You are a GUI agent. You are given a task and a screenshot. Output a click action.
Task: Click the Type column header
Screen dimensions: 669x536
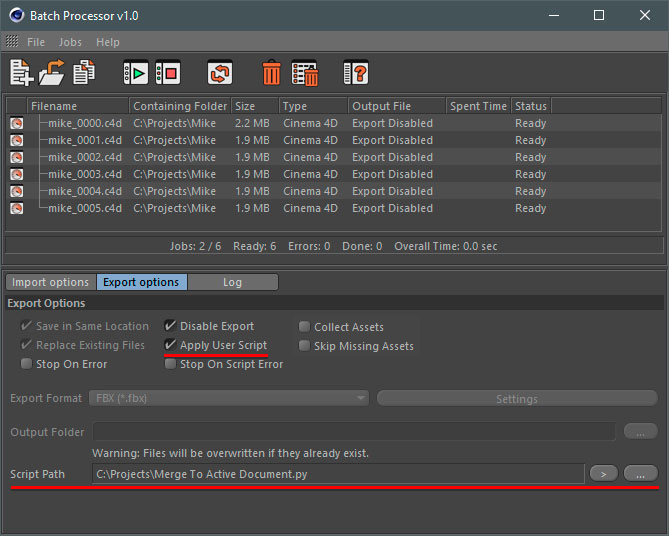tap(313, 106)
